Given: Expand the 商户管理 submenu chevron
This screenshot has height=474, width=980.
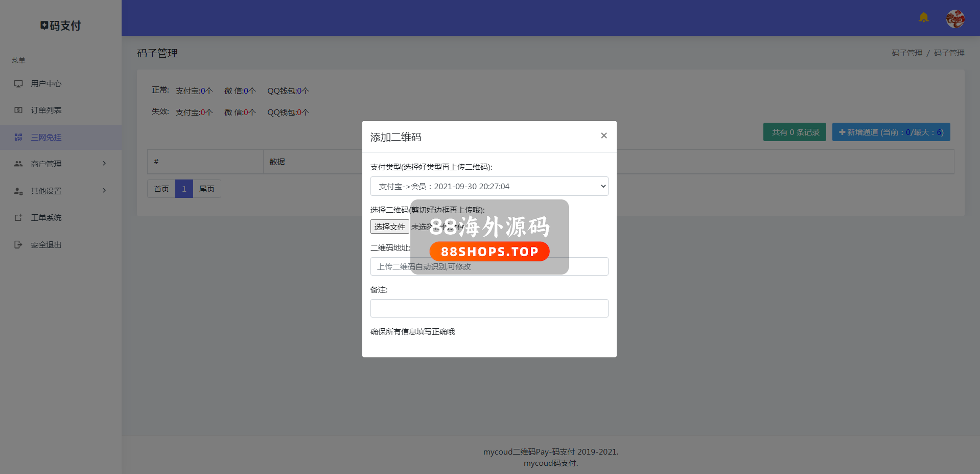Looking at the screenshot, I should point(104,164).
